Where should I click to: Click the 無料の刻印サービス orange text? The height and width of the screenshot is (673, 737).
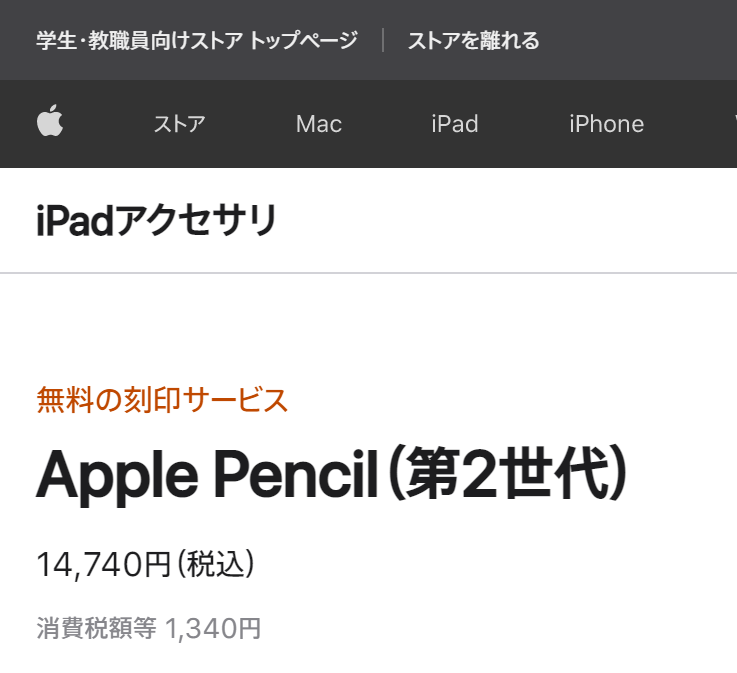162,400
